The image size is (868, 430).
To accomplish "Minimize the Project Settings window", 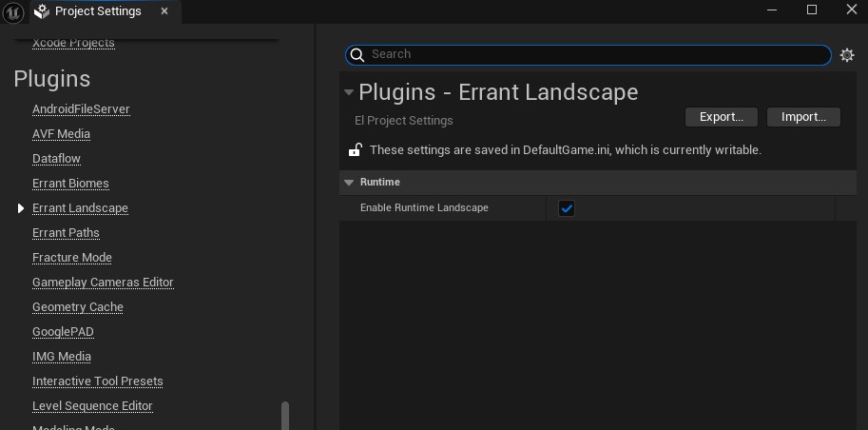I will pyautogui.click(x=772, y=10).
